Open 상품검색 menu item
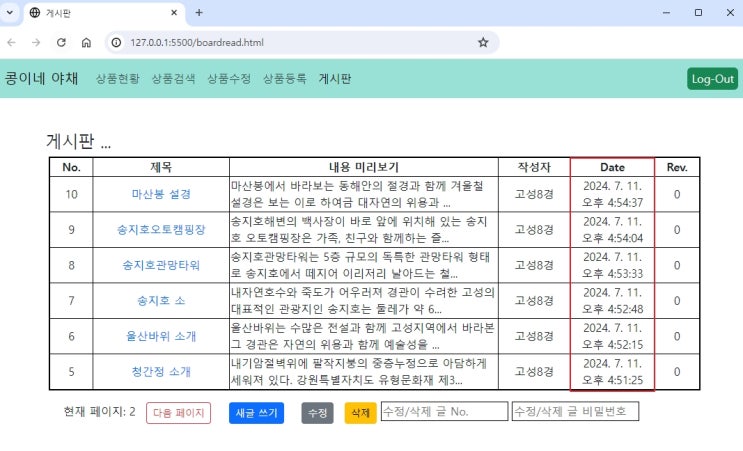 tap(173, 79)
